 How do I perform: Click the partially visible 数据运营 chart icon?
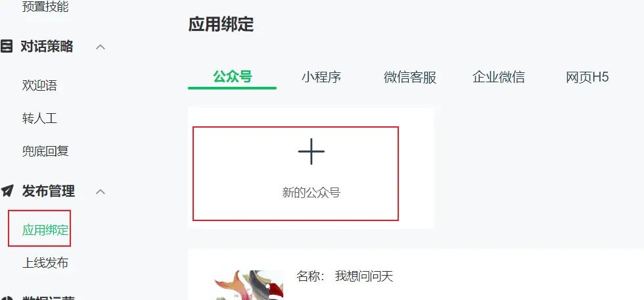[x=7, y=298]
